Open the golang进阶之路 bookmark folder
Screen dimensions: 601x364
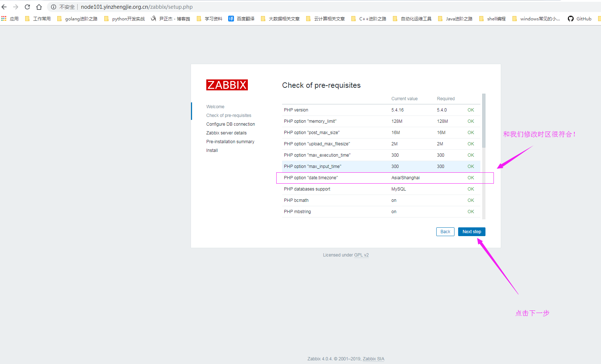pos(77,19)
